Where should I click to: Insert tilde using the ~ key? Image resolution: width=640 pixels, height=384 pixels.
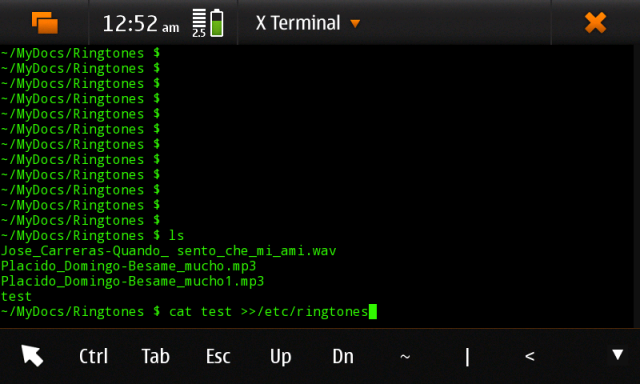(405, 357)
